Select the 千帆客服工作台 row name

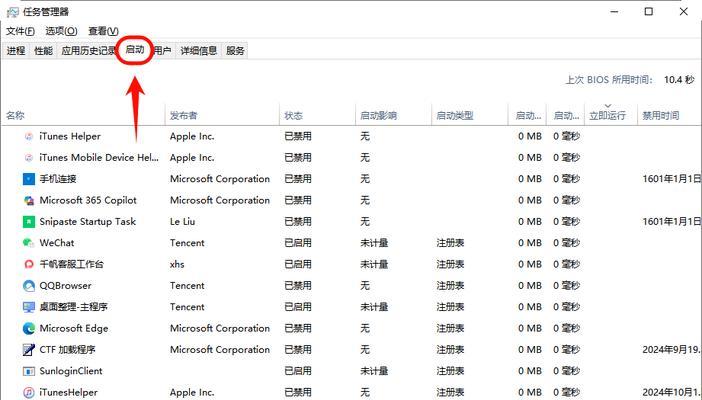71,264
